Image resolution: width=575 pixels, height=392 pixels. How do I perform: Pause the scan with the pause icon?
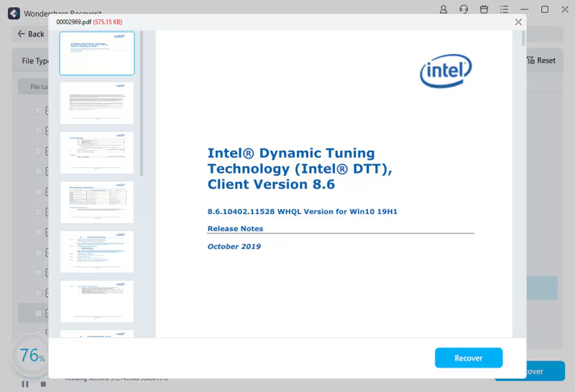tap(25, 384)
